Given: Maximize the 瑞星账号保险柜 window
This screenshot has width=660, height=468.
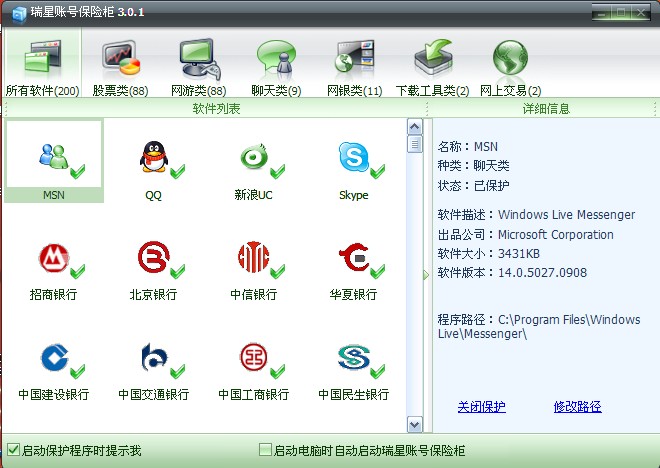Looking at the screenshot, I should (x=621, y=13).
